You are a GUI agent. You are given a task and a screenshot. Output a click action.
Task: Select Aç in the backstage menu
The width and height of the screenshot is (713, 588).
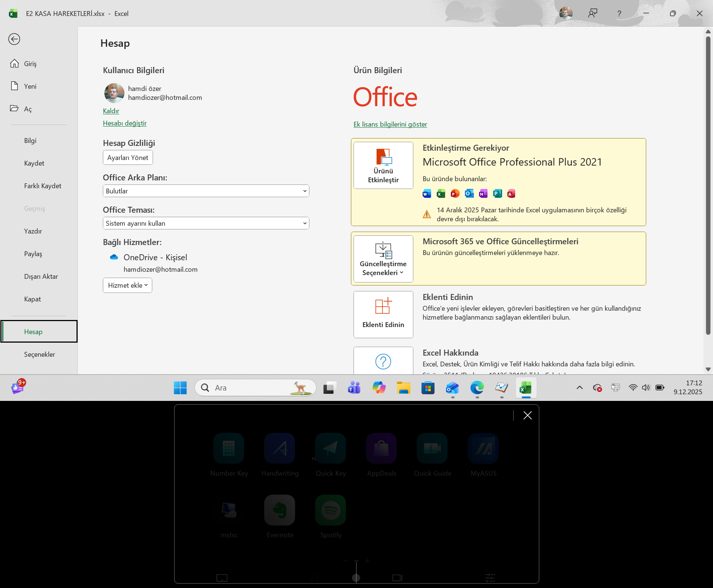(x=39, y=109)
